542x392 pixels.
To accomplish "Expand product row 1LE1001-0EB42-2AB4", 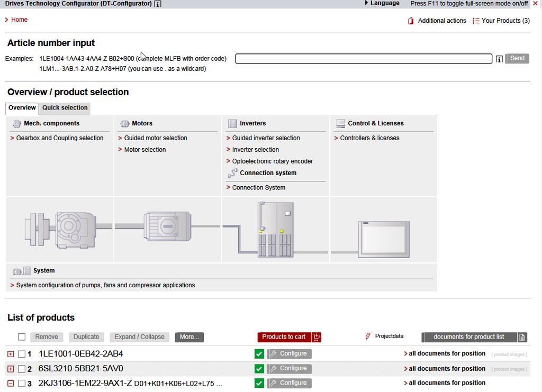I will pyautogui.click(x=11, y=354).
